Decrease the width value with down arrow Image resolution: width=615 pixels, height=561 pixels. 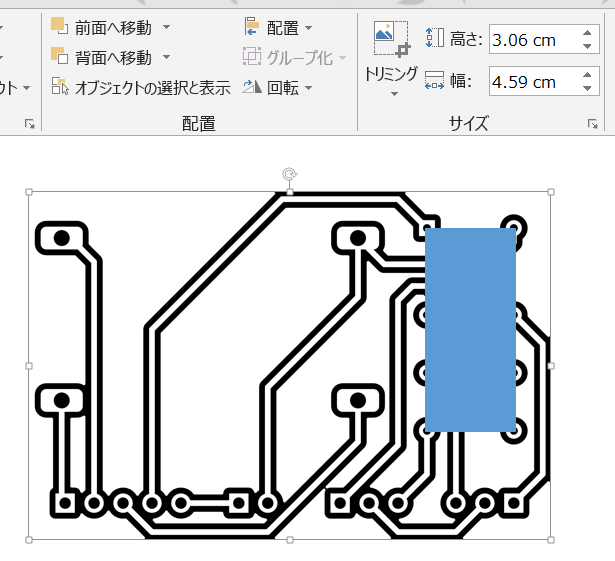587,88
